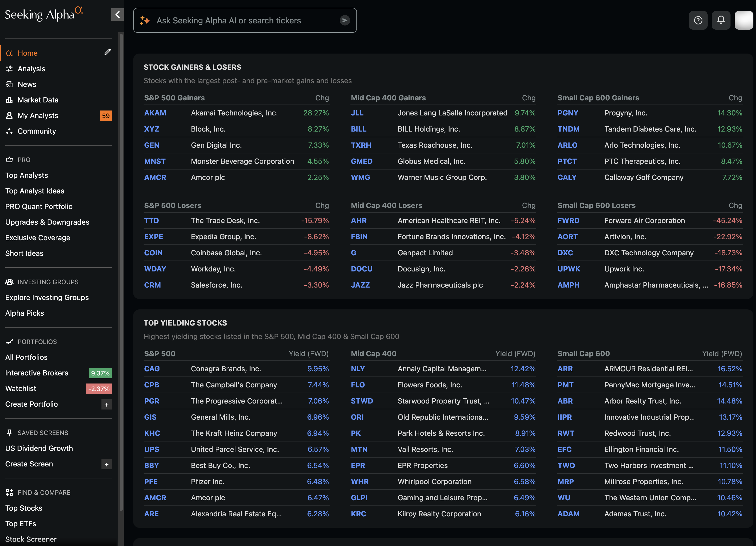Click the Portfolios trend line icon
Image resolution: width=756 pixels, height=546 pixels.
coord(9,342)
